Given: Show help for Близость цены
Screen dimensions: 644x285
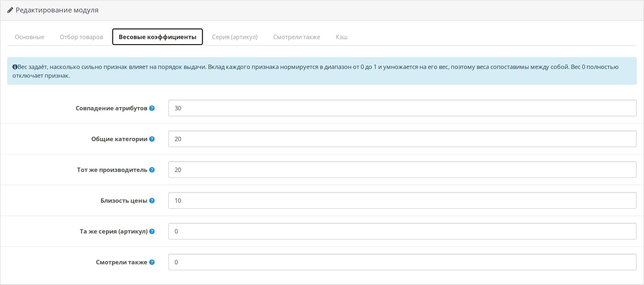Looking at the screenshot, I should (x=152, y=201).
